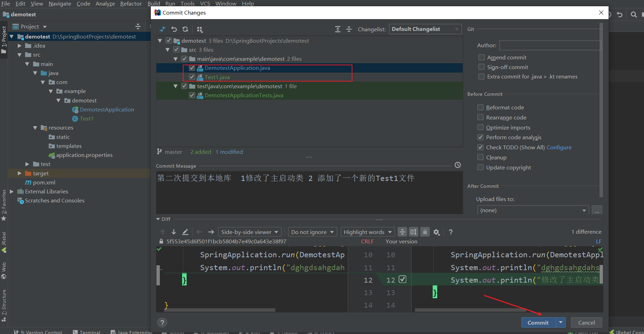Viewport: 644px width, 334px height.
Task: Click the diff help question mark icon
Action: pos(451,232)
